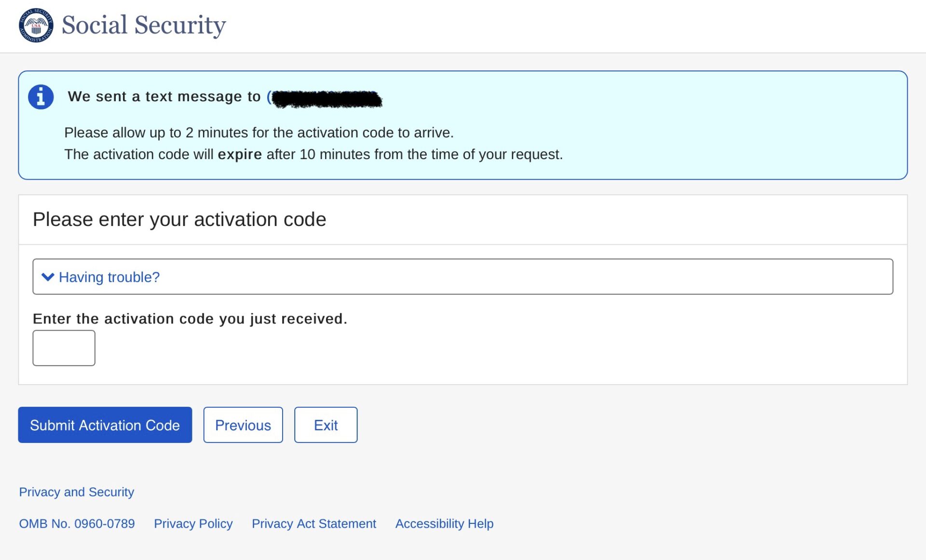Screen dimensions: 926x560
Task: Click the Exit button
Action: click(x=326, y=425)
